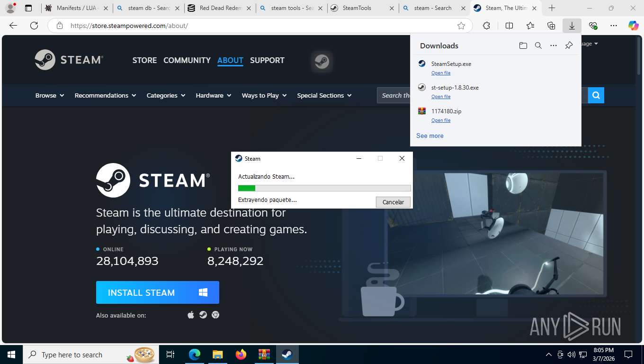Open WinRAR icon on taskbar
This screenshot has height=364, width=644.
point(264,355)
